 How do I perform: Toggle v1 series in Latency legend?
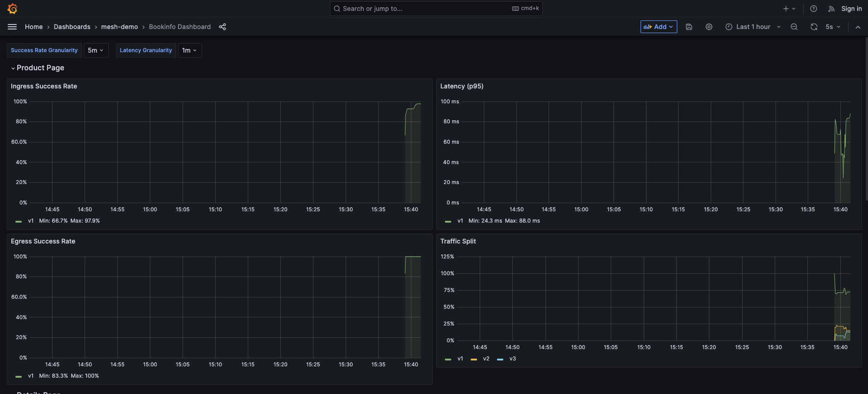coord(460,221)
